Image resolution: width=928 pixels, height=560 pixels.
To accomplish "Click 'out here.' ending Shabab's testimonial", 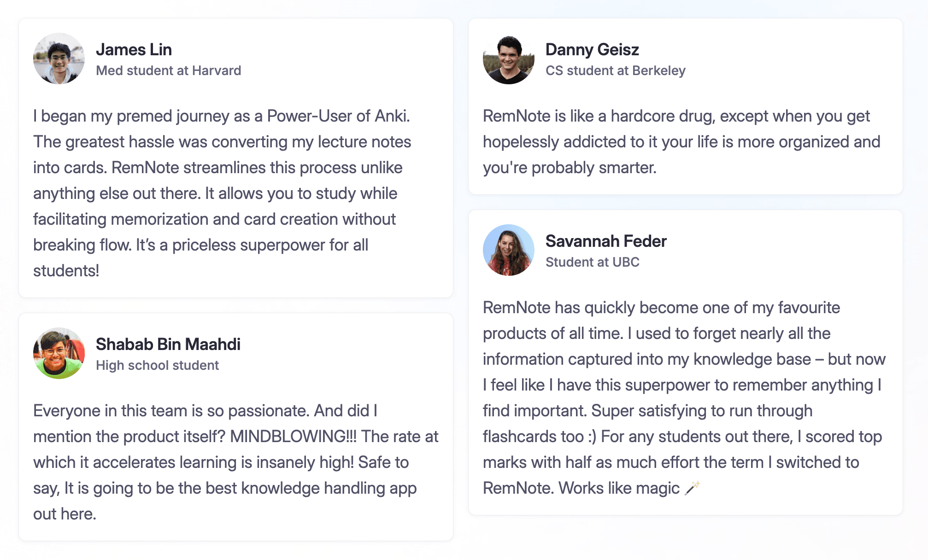I will pyautogui.click(x=65, y=514).
